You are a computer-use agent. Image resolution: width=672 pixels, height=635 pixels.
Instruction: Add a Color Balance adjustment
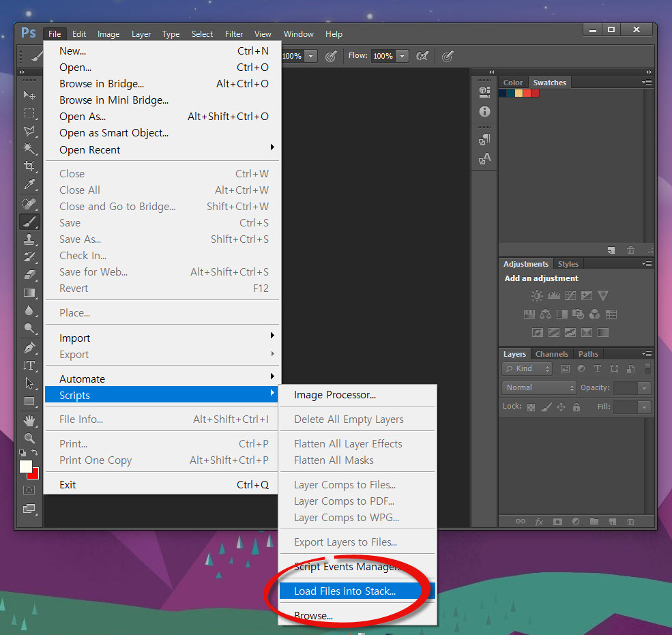pos(545,314)
